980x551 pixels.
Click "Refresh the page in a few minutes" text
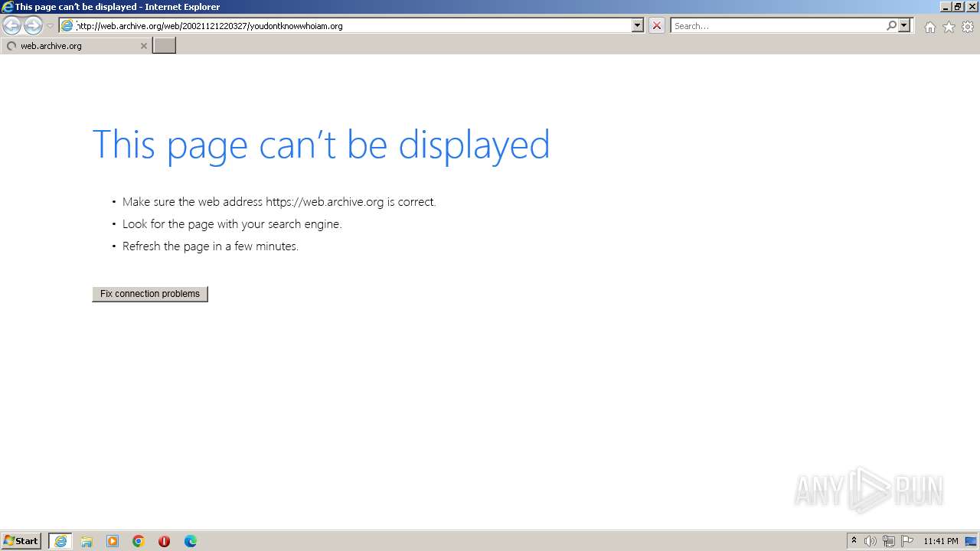[x=211, y=246]
